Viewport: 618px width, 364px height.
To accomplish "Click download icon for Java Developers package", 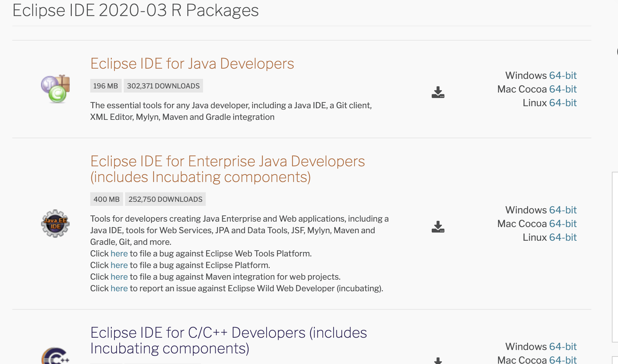I will pos(438,92).
